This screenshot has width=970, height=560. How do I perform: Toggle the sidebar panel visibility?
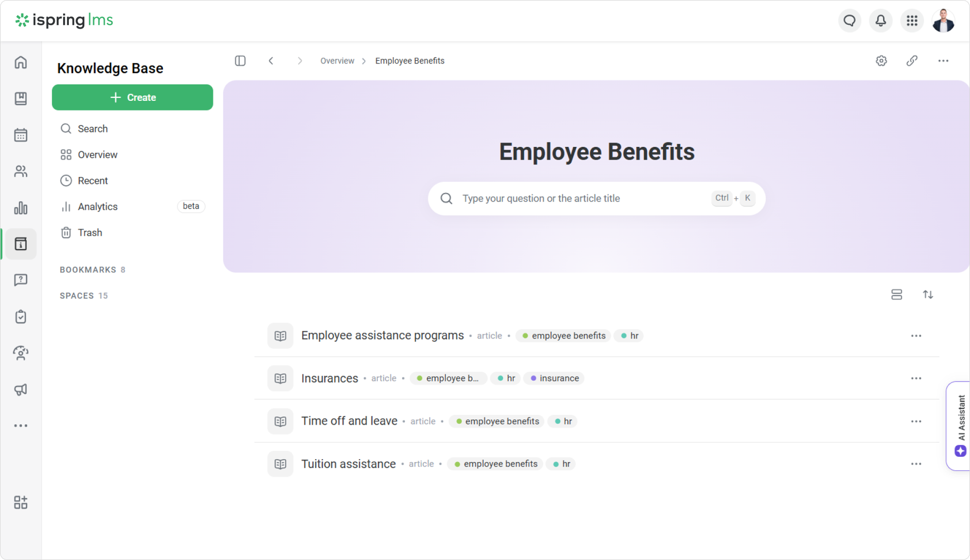point(240,61)
